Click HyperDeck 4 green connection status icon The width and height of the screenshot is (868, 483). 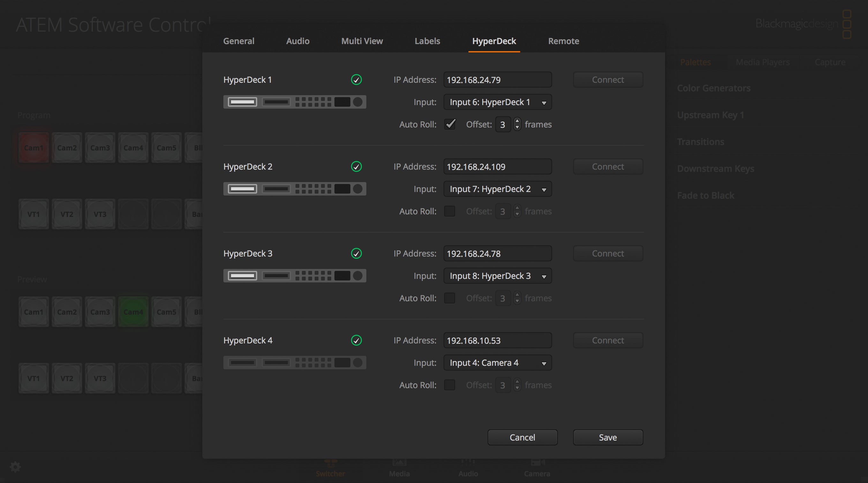coord(356,340)
